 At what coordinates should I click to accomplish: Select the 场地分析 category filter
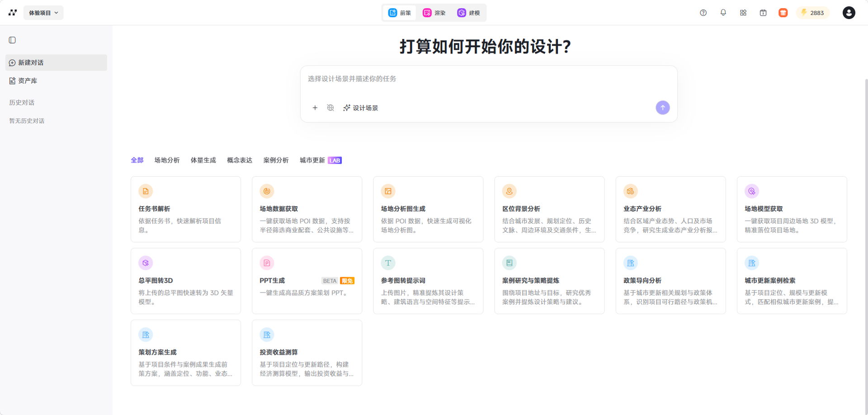(167, 160)
